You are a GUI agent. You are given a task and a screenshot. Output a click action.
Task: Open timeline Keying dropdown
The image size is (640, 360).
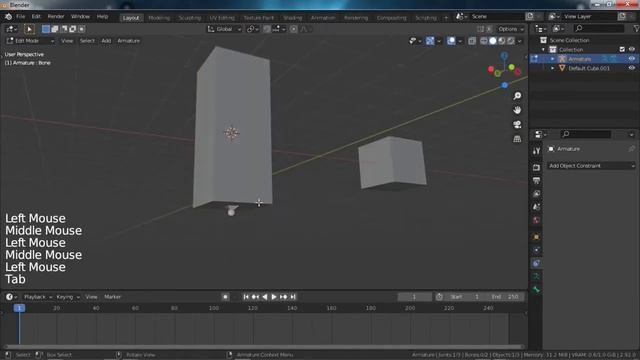68,297
